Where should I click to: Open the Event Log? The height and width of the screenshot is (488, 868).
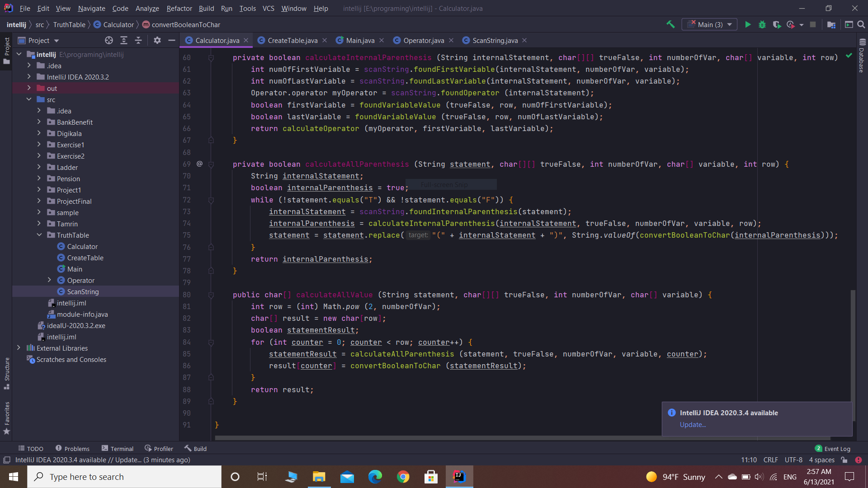832,449
